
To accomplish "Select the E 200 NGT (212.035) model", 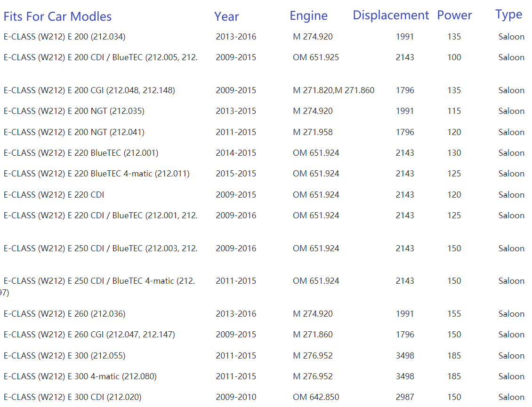I will point(74,111).
